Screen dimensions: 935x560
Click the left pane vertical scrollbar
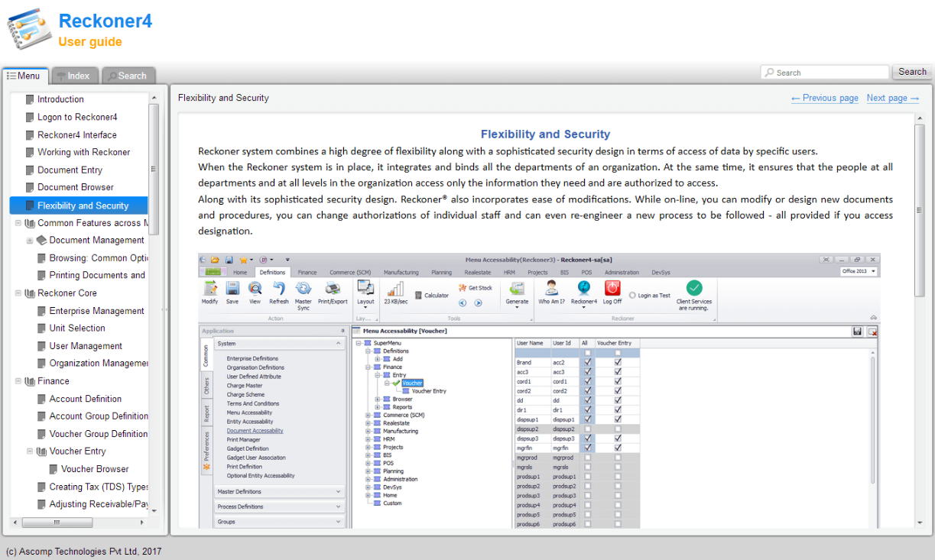point(154,168)
